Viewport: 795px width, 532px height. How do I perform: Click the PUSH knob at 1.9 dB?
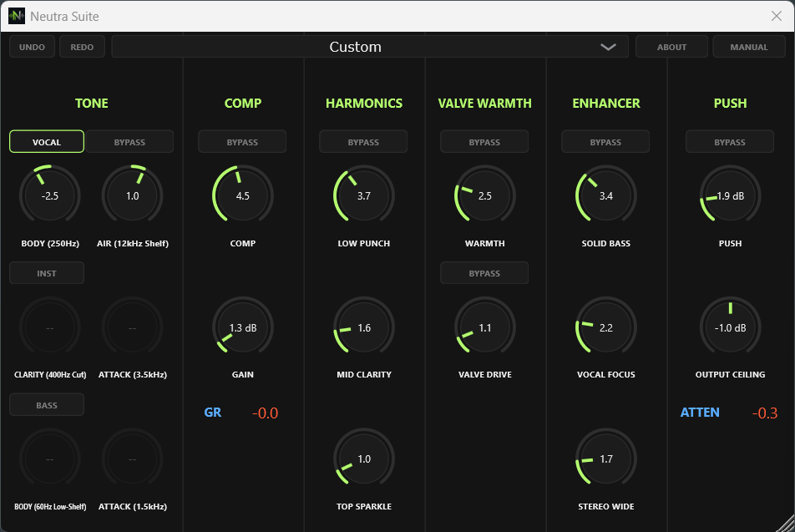pos(730,195)
